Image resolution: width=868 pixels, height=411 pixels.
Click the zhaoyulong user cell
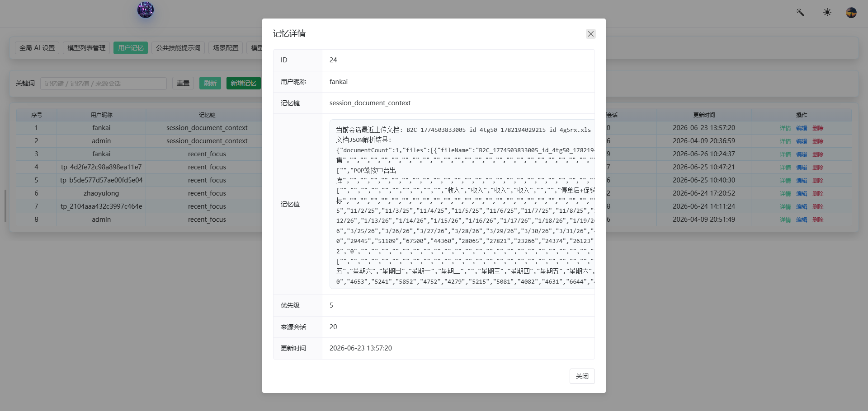(101, 193)
